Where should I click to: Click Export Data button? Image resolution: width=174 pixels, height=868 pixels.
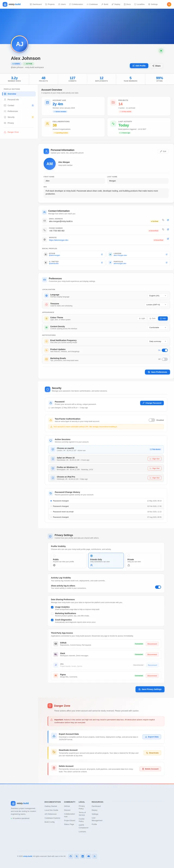pos(152,737)
